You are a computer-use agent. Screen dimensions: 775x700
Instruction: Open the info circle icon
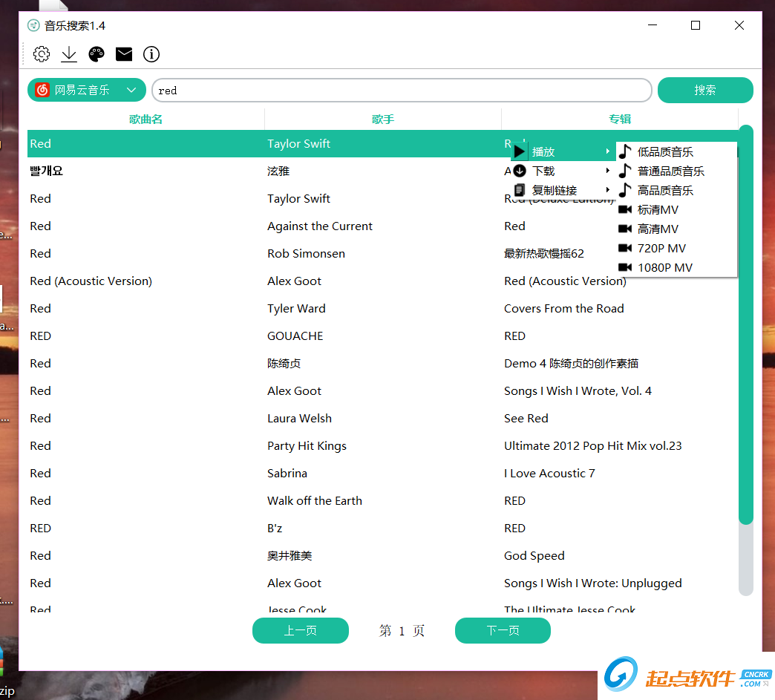151,54
